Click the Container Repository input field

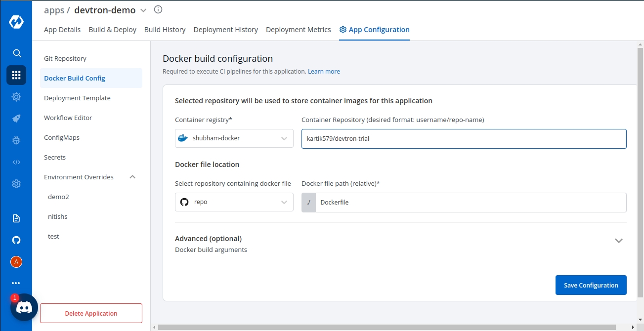click(464, 139)
